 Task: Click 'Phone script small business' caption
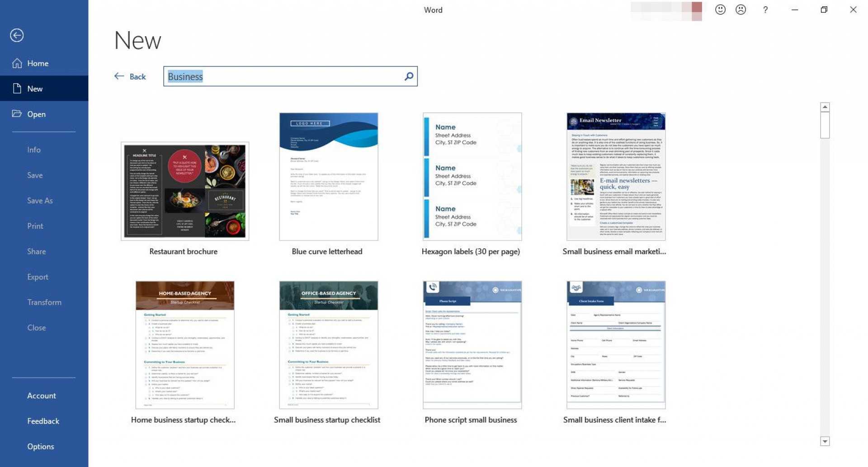pos(471,420)
